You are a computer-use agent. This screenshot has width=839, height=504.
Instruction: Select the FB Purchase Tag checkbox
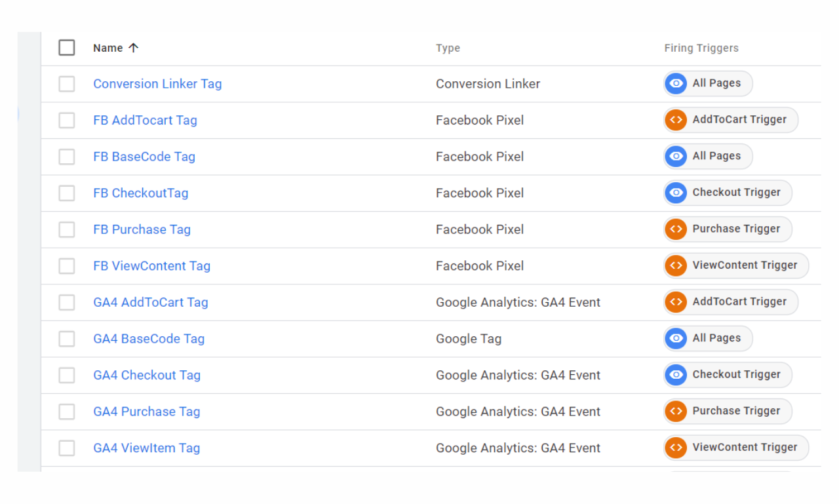67,229
